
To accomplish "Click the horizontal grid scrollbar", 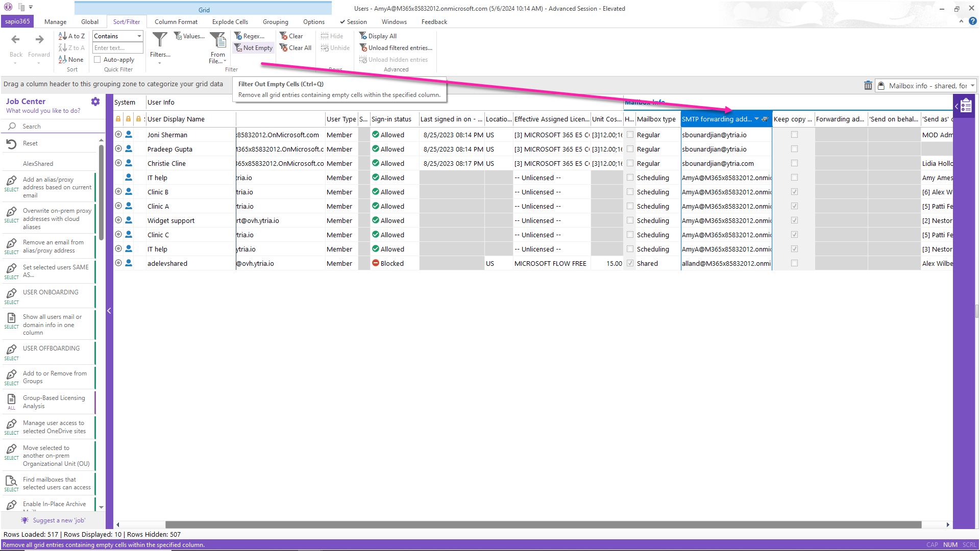I will pos(543,524).
